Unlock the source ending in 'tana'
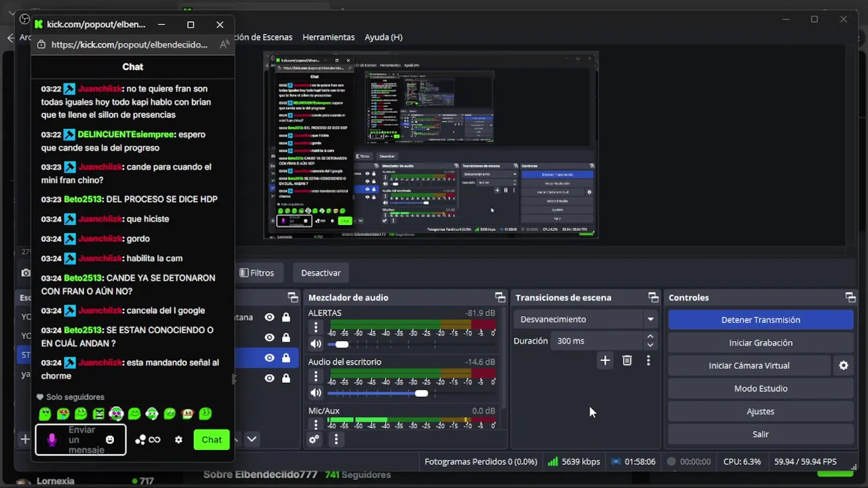Screen dimensions: 868x488 coord(286,317)
